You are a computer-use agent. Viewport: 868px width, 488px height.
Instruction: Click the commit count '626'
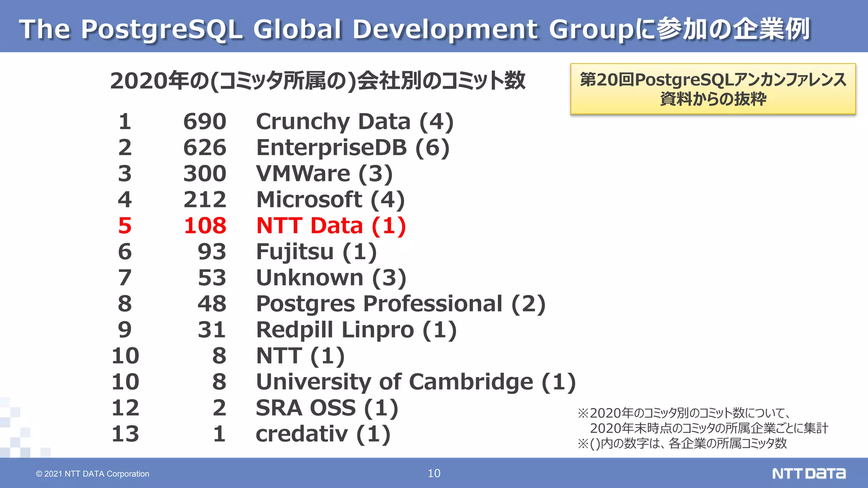tap(205, 147)
